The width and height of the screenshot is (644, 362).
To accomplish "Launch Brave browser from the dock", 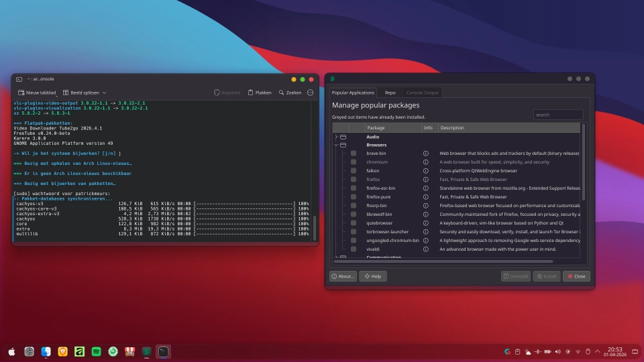I will pos(63,352).
